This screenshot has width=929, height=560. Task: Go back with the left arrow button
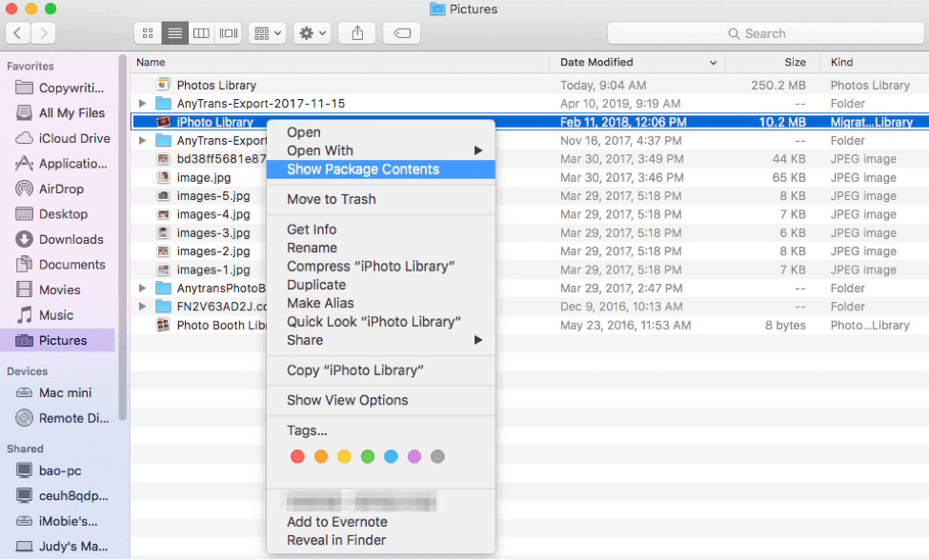(18, 33)
